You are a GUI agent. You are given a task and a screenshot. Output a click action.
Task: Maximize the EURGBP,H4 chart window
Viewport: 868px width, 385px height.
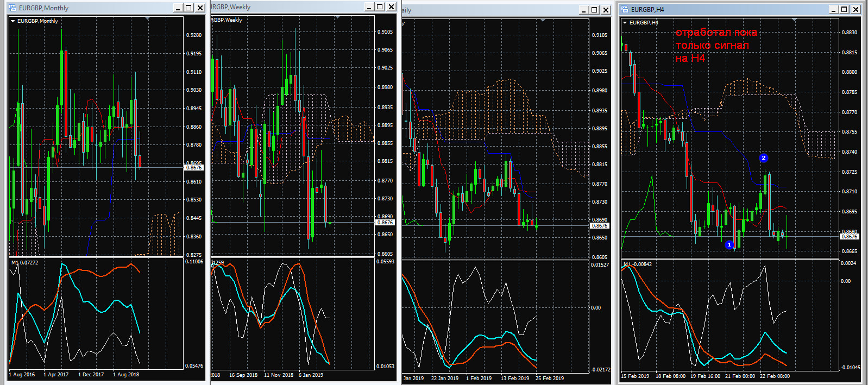click(x=844, y=9)
